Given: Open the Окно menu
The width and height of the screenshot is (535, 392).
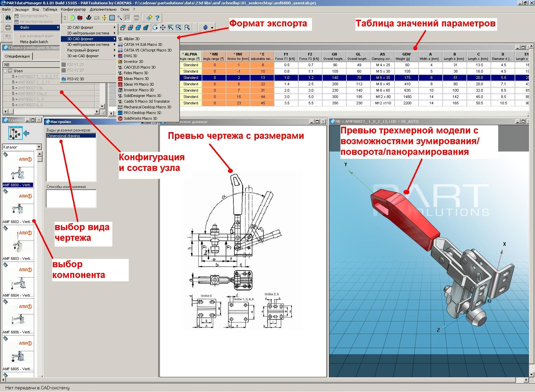Looking at the screenshot, I should pos(125,9).
